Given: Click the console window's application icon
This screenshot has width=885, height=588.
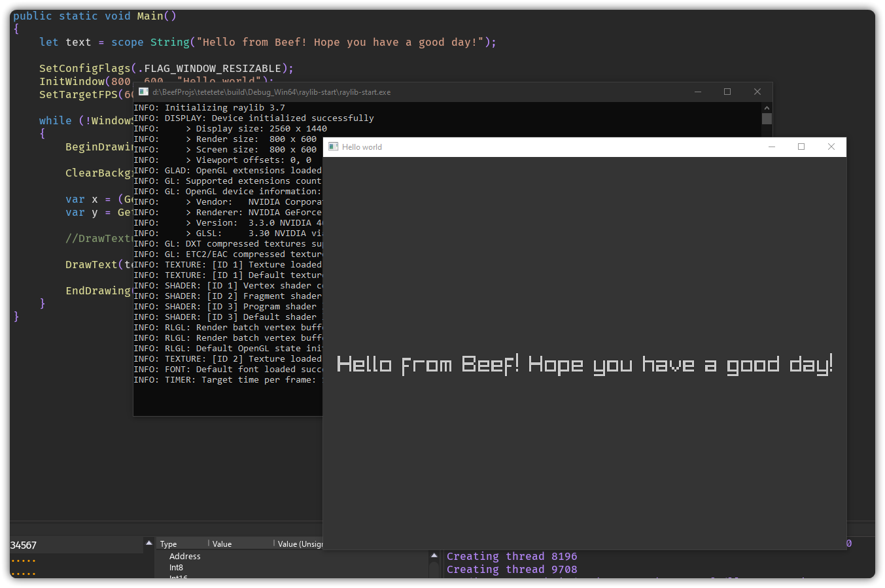Looking at the screenshot, I should click(143, 92).
